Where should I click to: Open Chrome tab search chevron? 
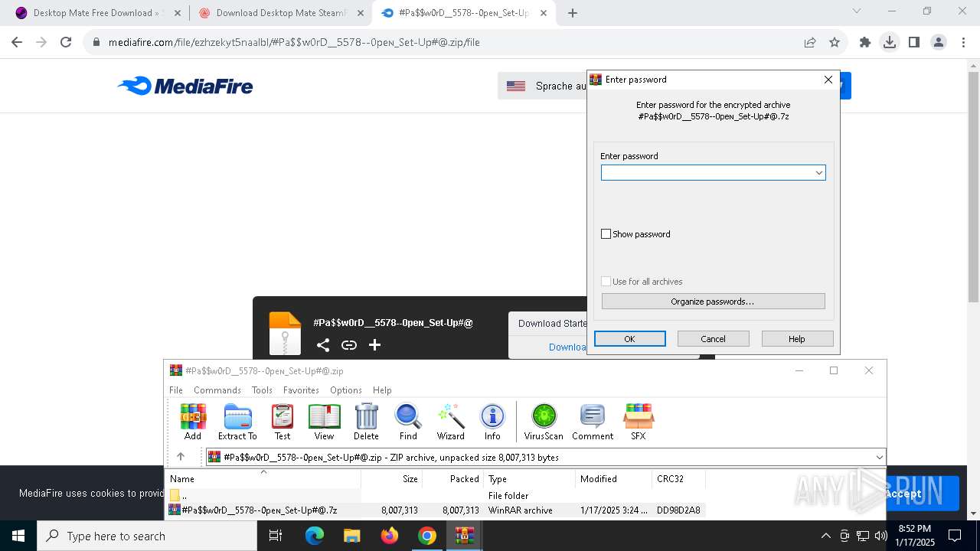tap(857, 11)
